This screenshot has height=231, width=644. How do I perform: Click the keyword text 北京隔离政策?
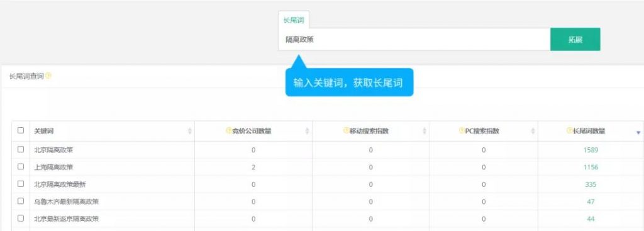(53, 150)
